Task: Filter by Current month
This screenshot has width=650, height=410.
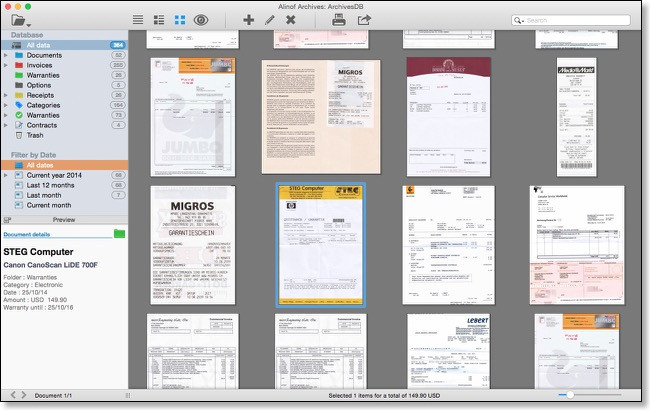Action: tap(64, 205)
